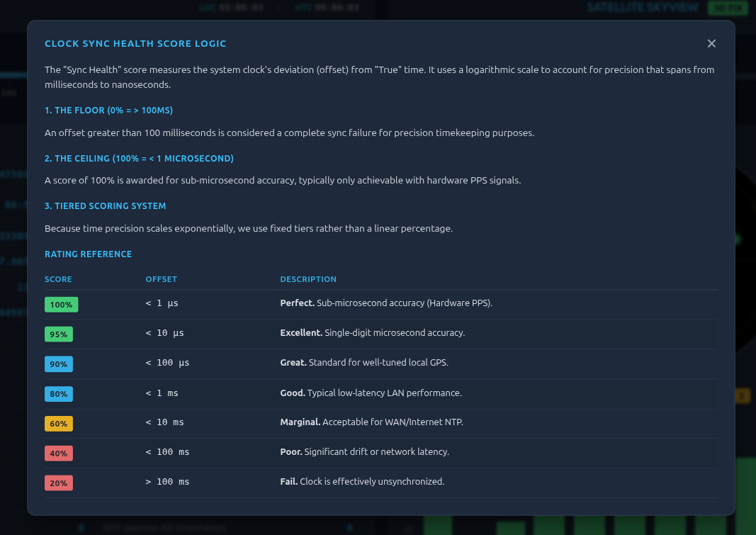
Task: Close the Clock Sync Health Score dialog
Action: 711,43
